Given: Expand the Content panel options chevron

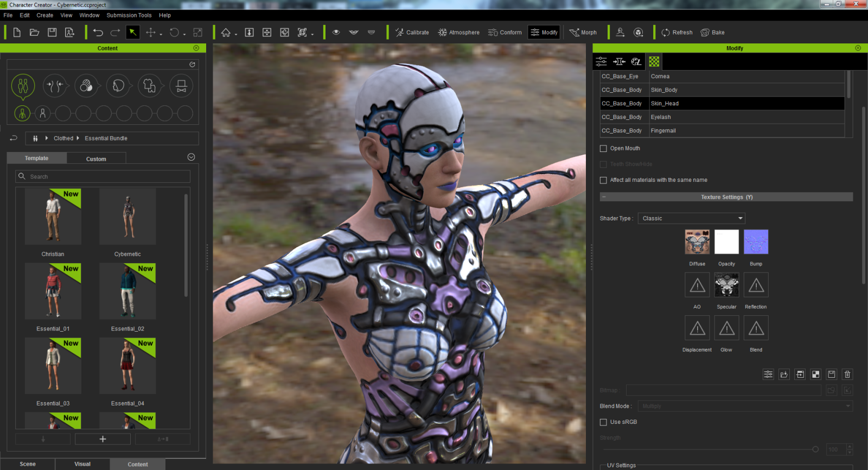Looking at the screenshot, I should [x=191, y=157].
